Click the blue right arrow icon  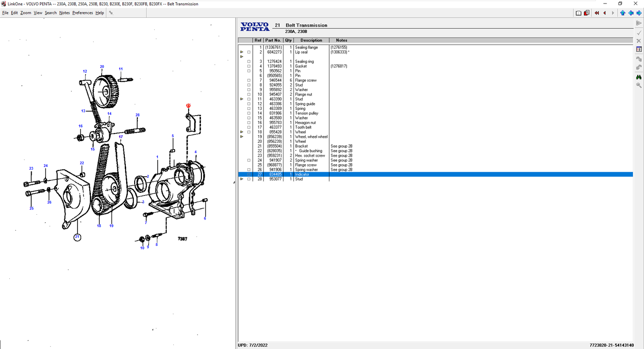639,13
